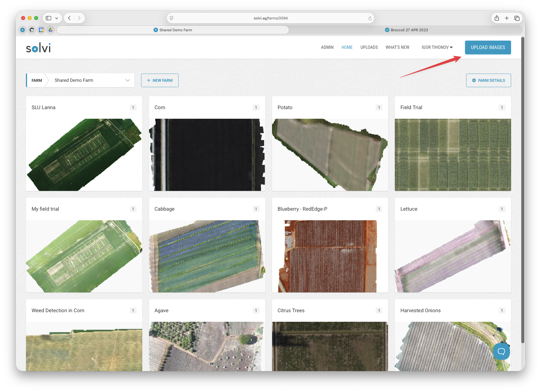The height and width of the screenshot is (392, 541).
Task: Open the Uploads menu item
Action: click(369, 47)
